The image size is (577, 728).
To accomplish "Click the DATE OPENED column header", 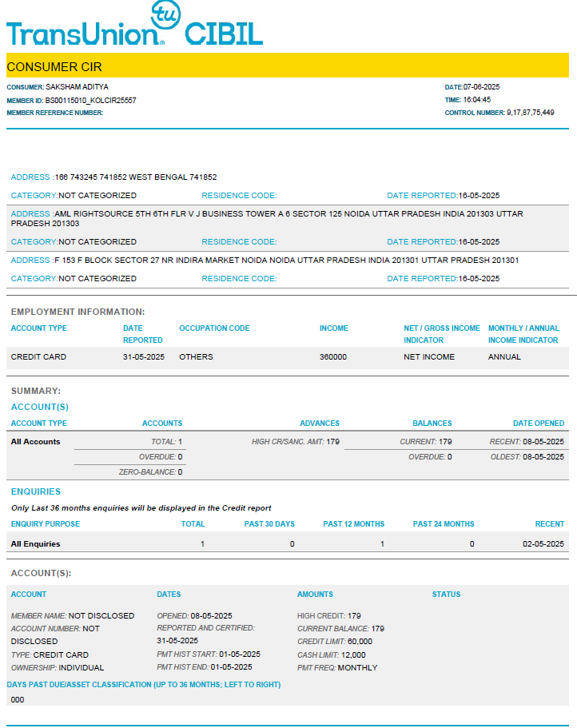I will tap(539, 424).
